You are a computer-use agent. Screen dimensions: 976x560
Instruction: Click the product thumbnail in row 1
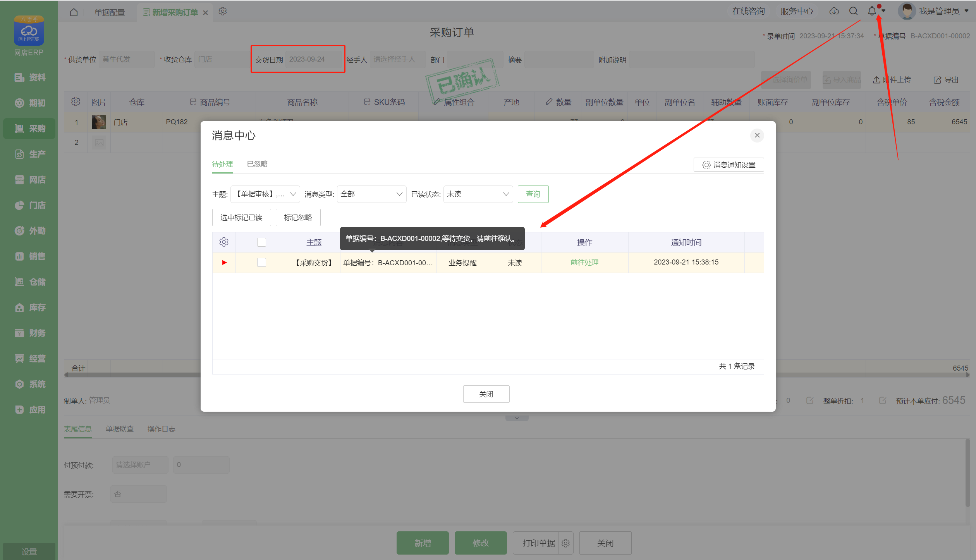pos(99,122)
